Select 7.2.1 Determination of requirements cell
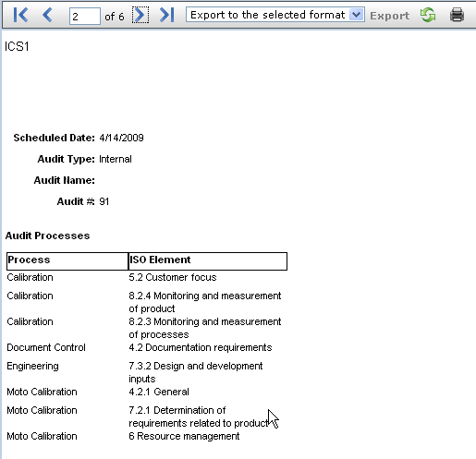 click(199, 417)
